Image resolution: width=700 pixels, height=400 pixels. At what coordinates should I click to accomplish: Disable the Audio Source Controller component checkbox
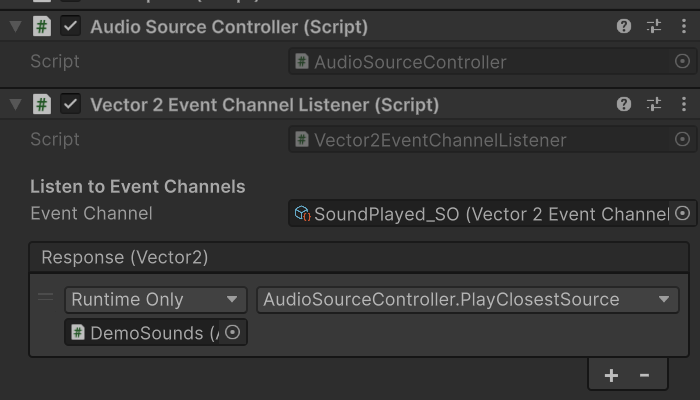[x=70, y=27]
